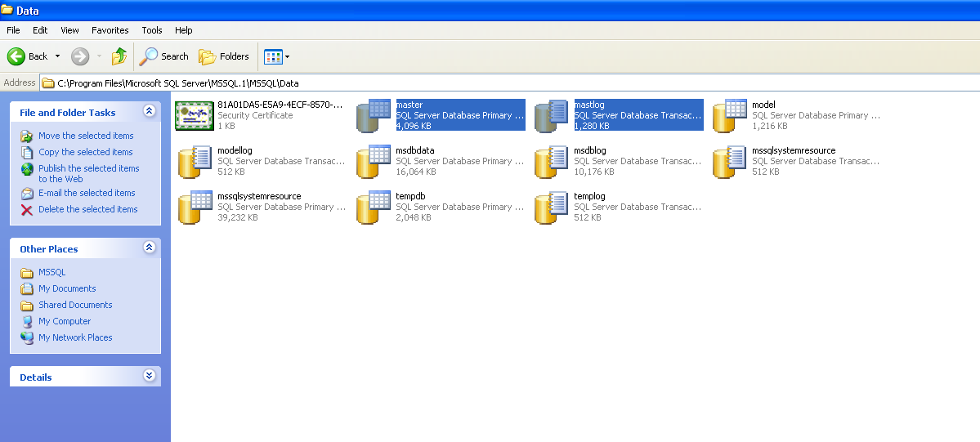Image resolution: width=980 pixels, height=442 pixels.
Task: Click the My Computer link text
Action: (65, 321)
